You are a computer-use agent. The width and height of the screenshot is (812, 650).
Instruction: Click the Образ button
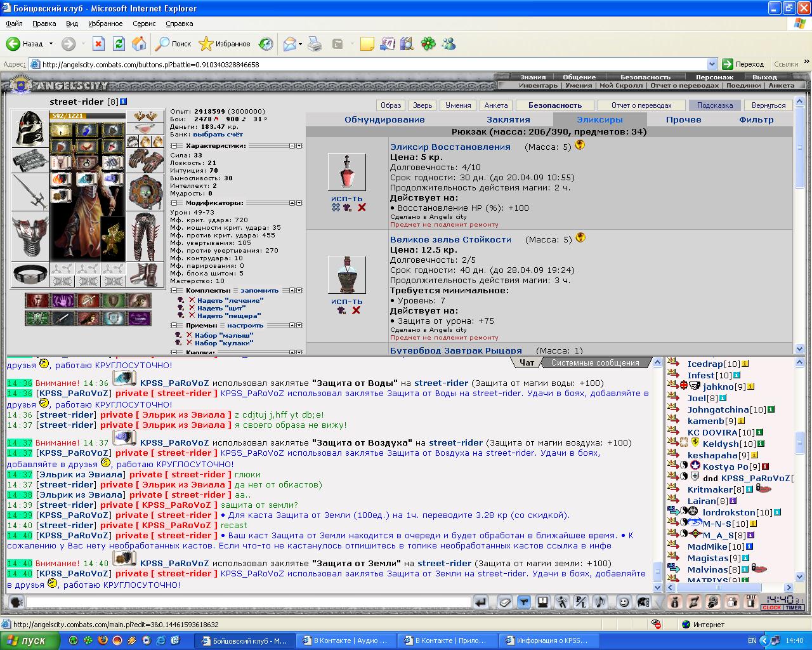(391, 105)
